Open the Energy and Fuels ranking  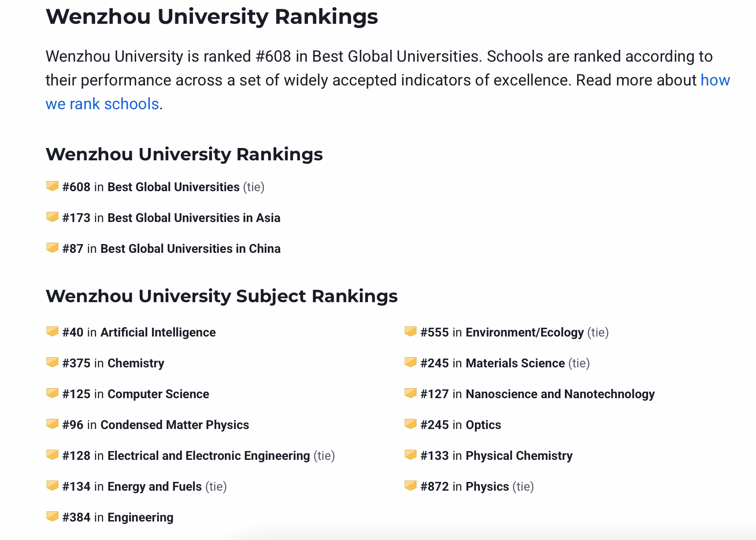coord(154,487)
